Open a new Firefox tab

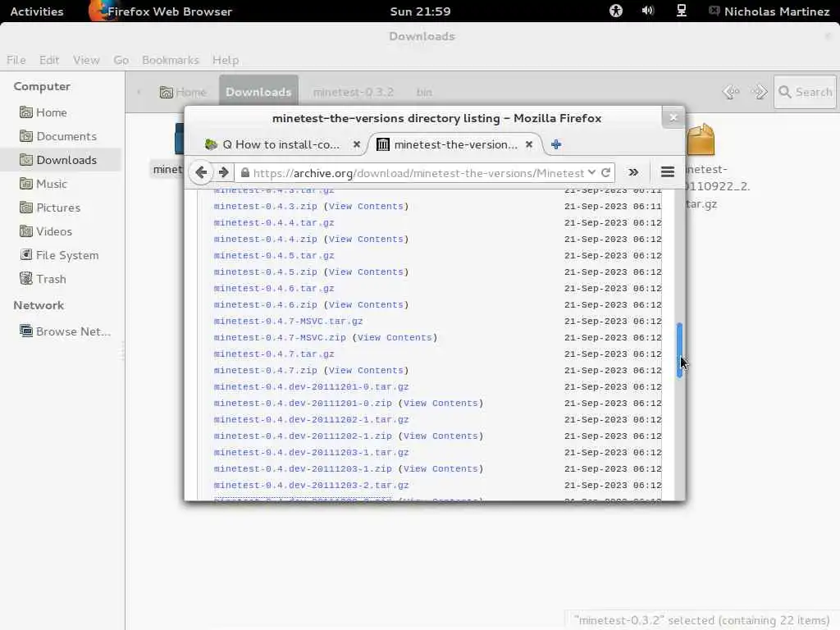click(x=555, y=144)
